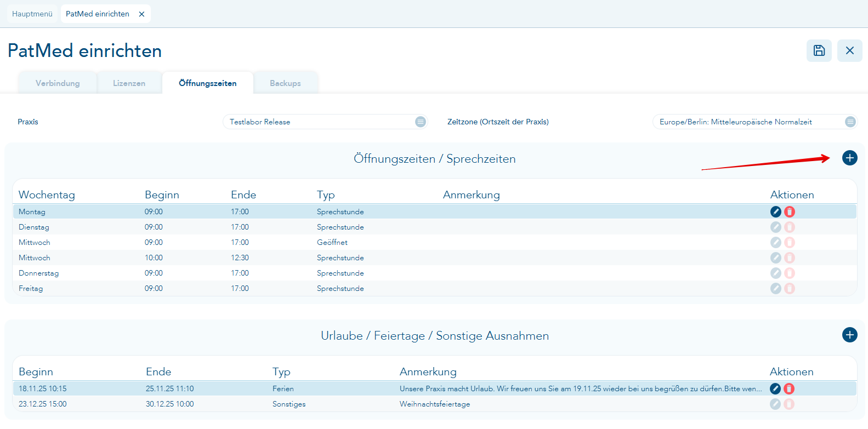This screenshot has width=868, height=429.
Task: Go to the Hauptmenü tab
Action: coord(32,14)
